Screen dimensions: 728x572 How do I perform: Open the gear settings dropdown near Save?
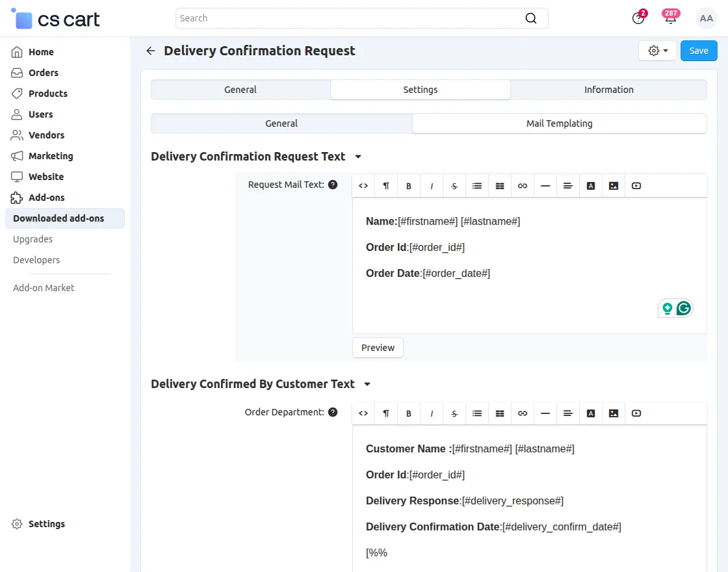[x=658, y=51]
